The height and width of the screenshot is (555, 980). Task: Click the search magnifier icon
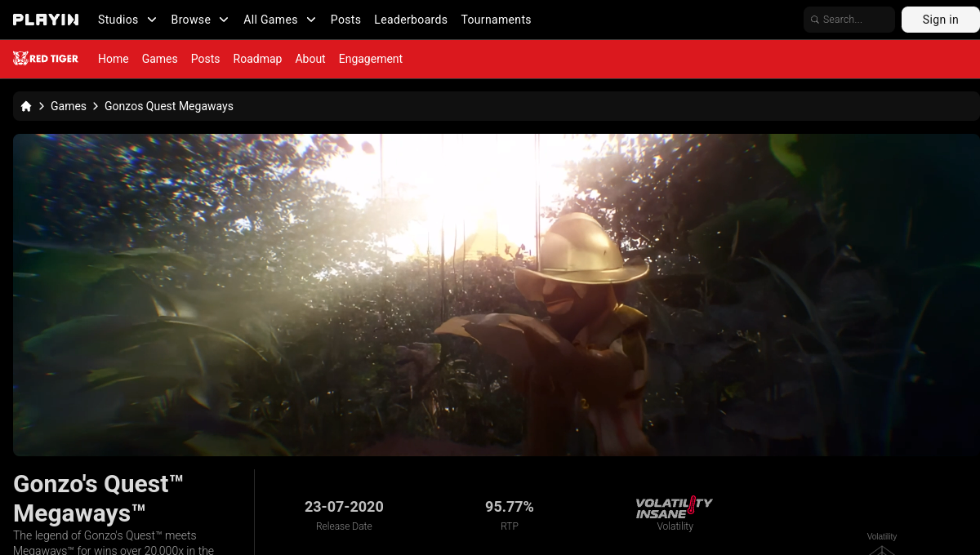tap(815, 20)
